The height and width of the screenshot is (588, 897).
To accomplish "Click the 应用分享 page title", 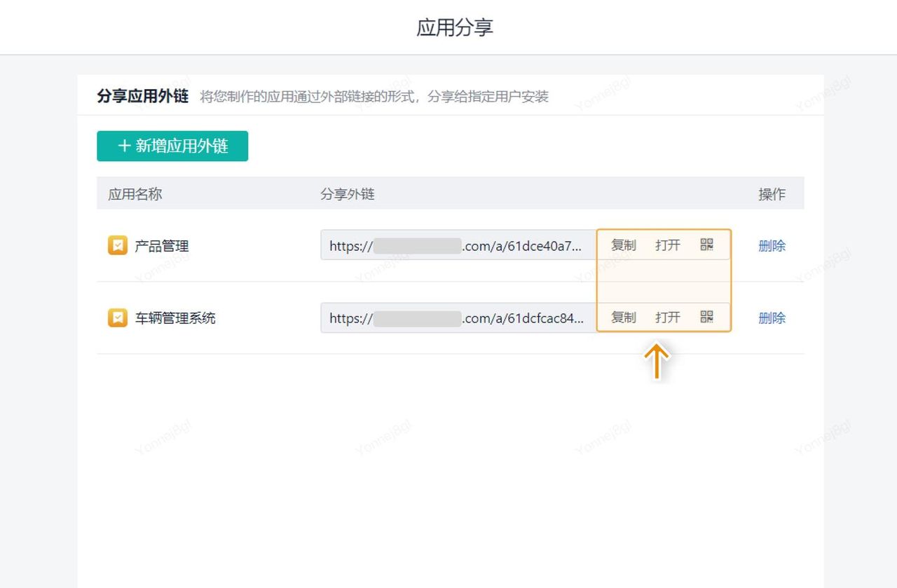I will (x=455, y=27).
